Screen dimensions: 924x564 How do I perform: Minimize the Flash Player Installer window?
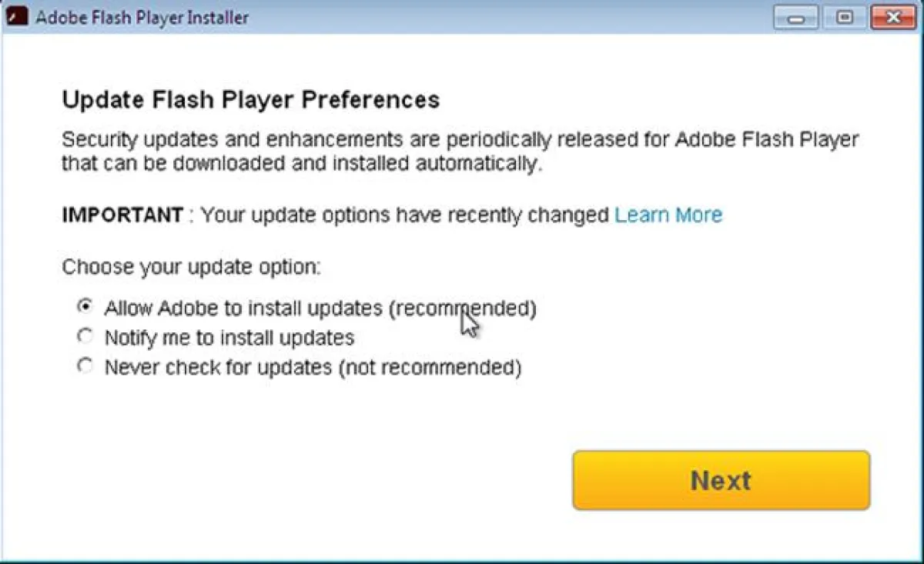pos(795,17)
